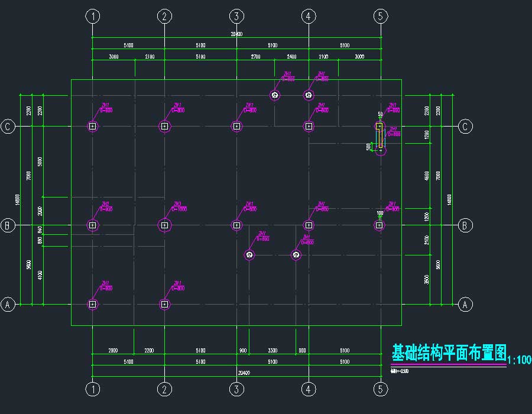Click the cyan drawing title text
This screenshot has width=532, height=414.
[x=449, y=354]
